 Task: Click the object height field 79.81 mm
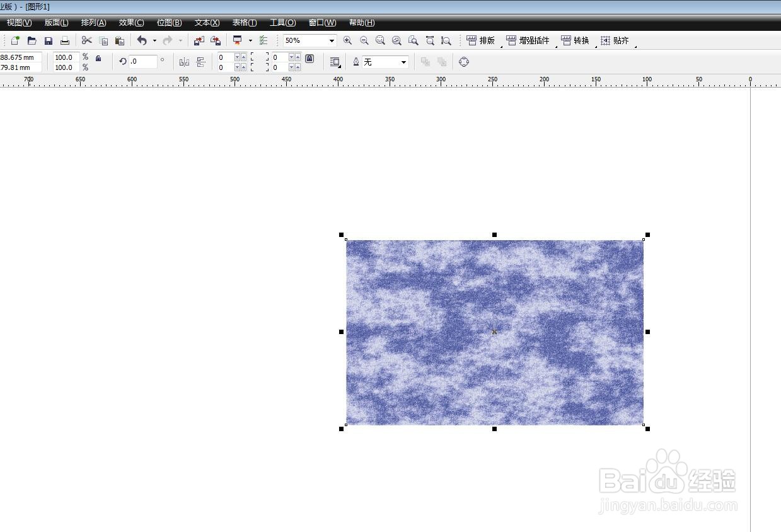(x=21, y=67)
